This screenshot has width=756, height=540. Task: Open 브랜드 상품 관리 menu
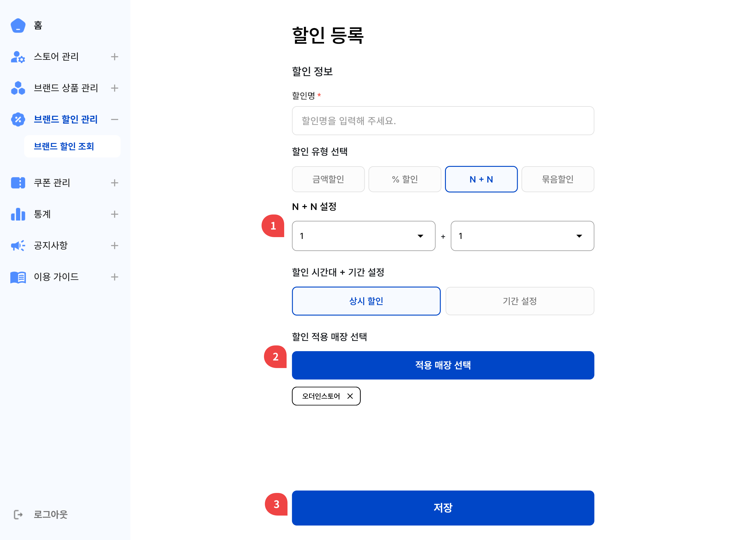point(66,88)
